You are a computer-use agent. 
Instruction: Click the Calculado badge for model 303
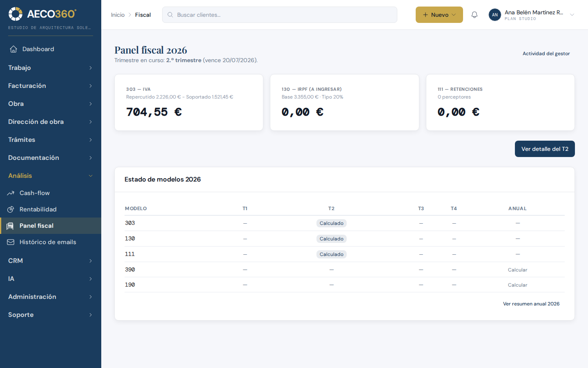pyautogui.click(x=332, y=223)
